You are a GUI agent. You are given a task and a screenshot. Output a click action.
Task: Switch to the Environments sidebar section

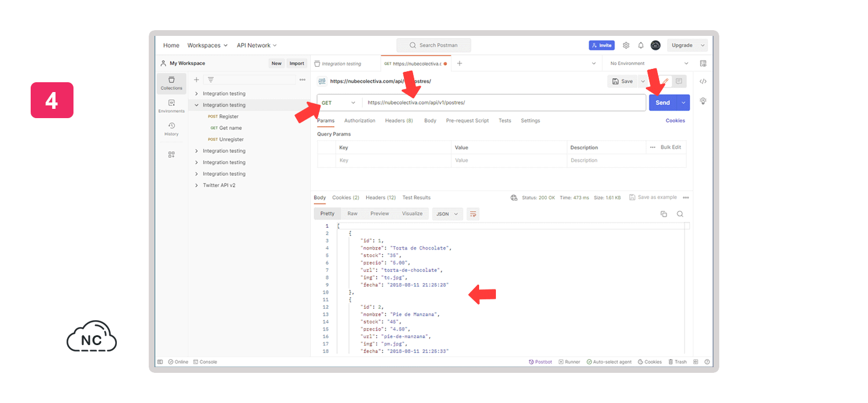pyautogui.click(x=171, y=106)
